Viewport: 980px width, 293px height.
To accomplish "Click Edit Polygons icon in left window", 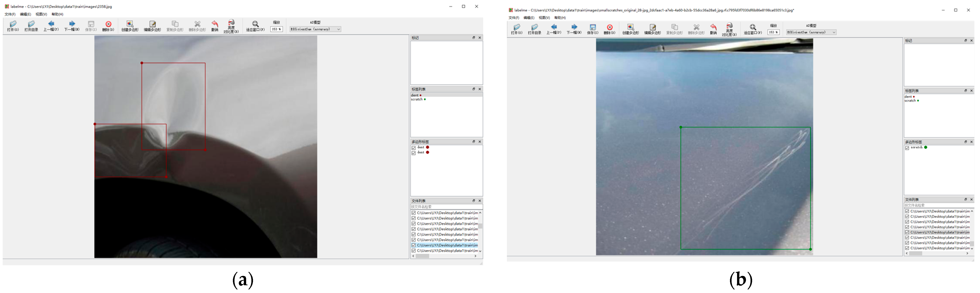I will click(x=152, y=24).
